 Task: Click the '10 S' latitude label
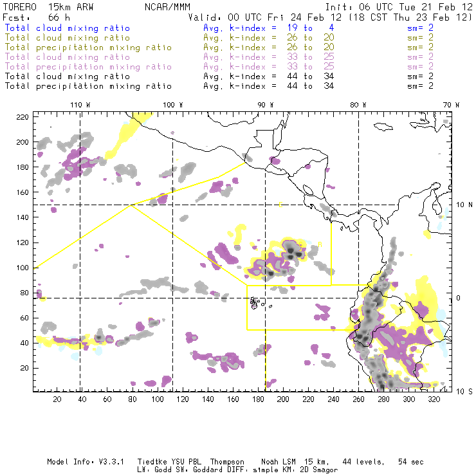(x=464, y=392)
